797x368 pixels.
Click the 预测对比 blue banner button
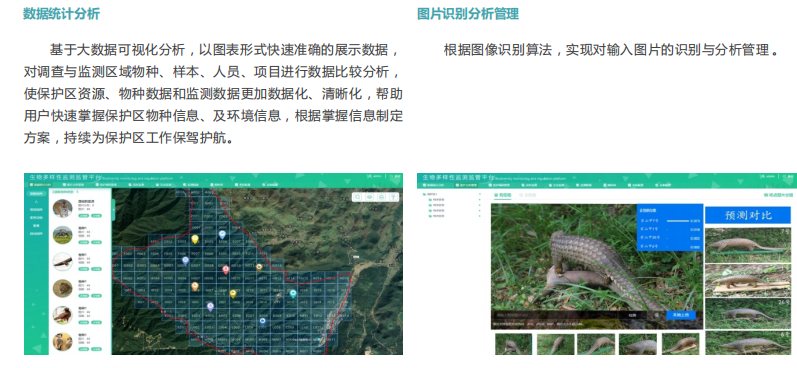(748, 214)
